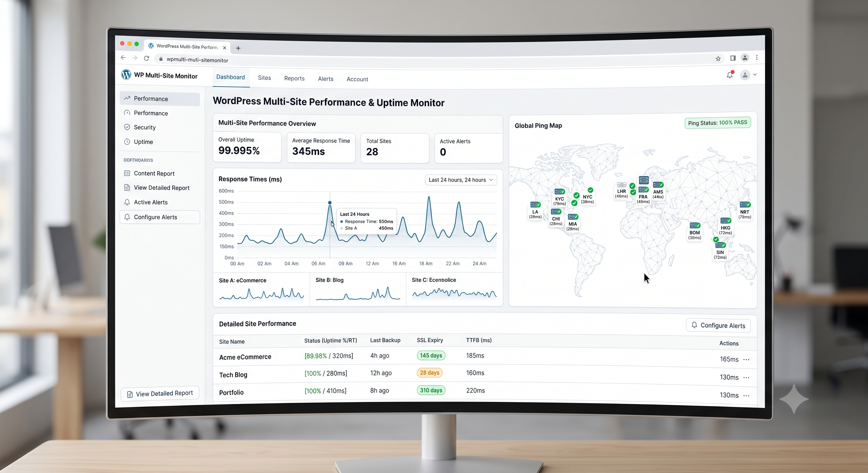
Task: Click the browser address bar URL
Action: click(x=198, y=60)
